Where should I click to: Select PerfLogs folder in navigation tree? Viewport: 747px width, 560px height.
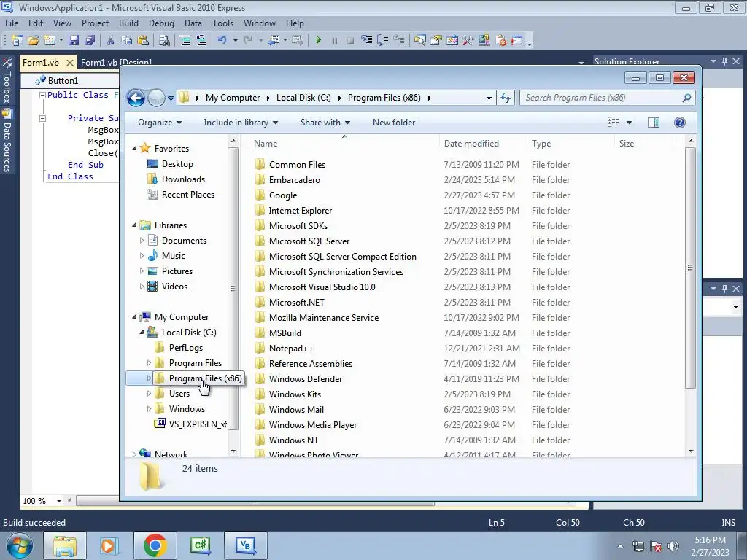(x=186, y=348)
